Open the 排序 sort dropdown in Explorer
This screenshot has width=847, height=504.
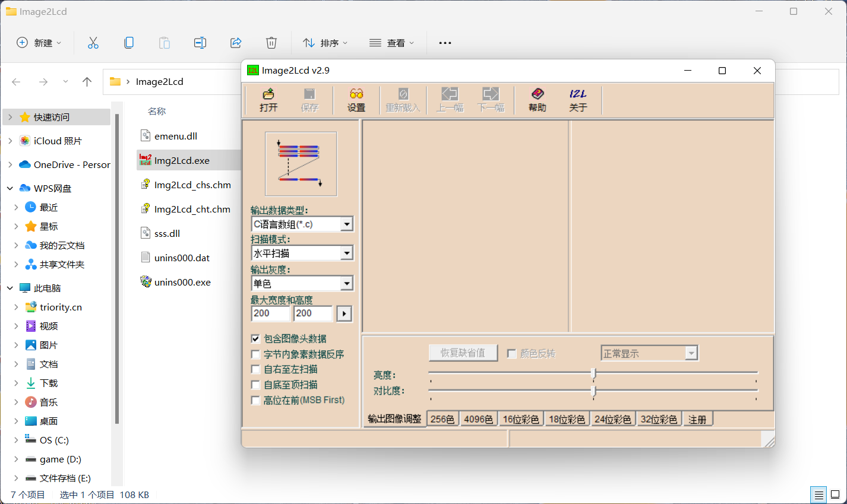click(325, 43)
